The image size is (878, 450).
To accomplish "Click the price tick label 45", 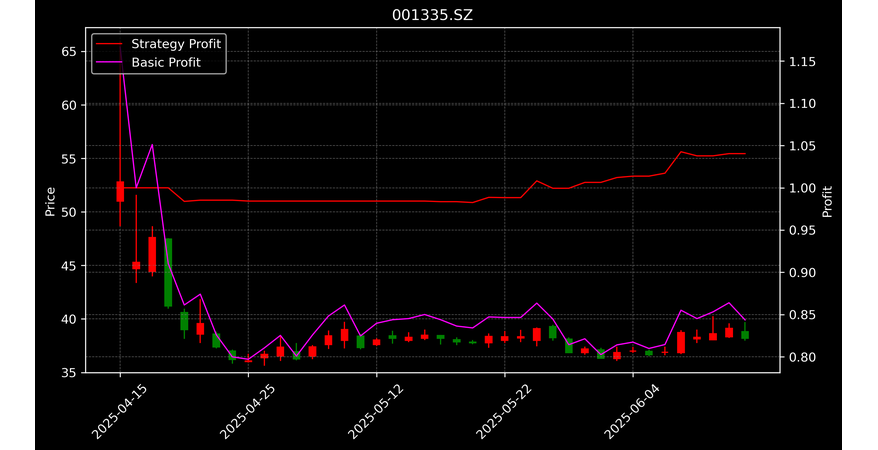I will 71,265.
